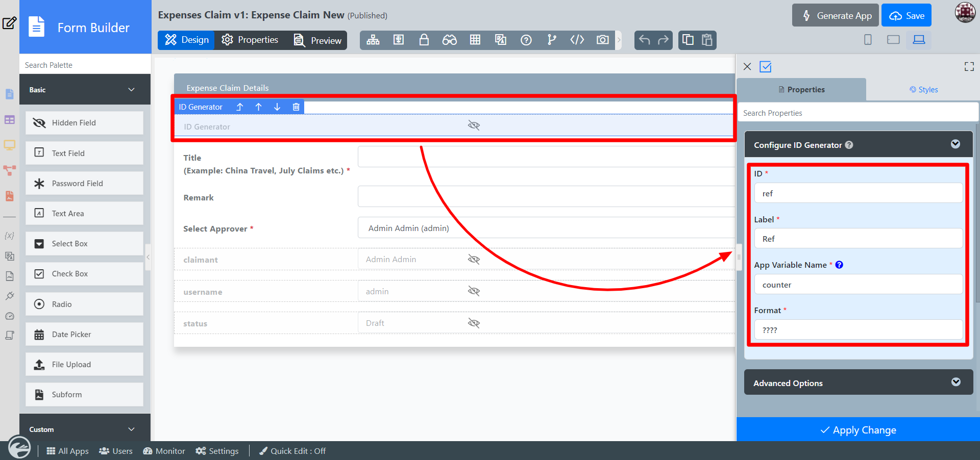
Task: Open the Select Approver dropdown
Action: [546, 228]
